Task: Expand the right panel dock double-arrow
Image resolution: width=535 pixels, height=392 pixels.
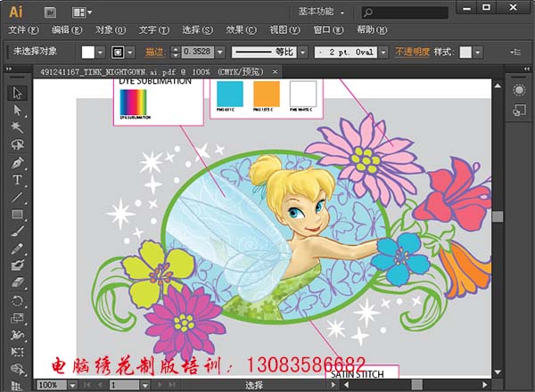Action: [526, 69]
